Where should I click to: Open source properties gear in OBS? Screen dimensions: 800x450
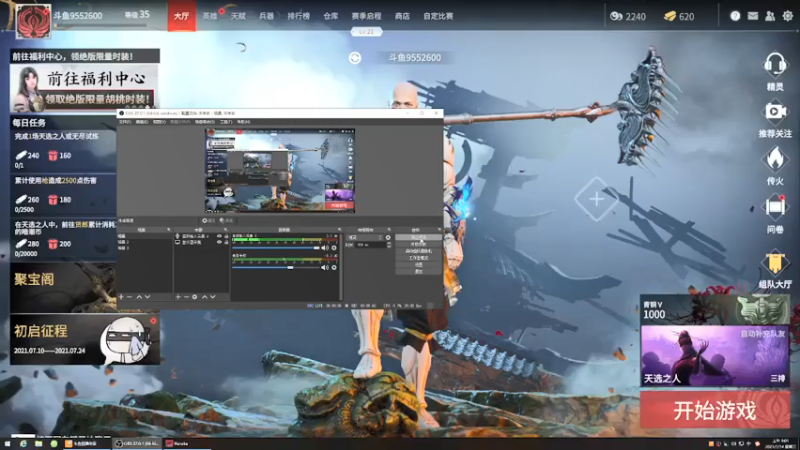194,297
